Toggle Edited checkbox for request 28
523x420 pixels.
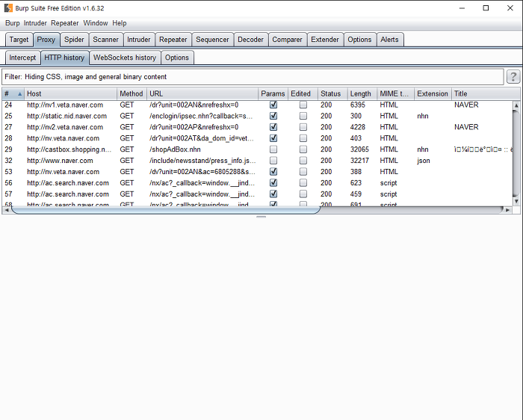point(303,138)
